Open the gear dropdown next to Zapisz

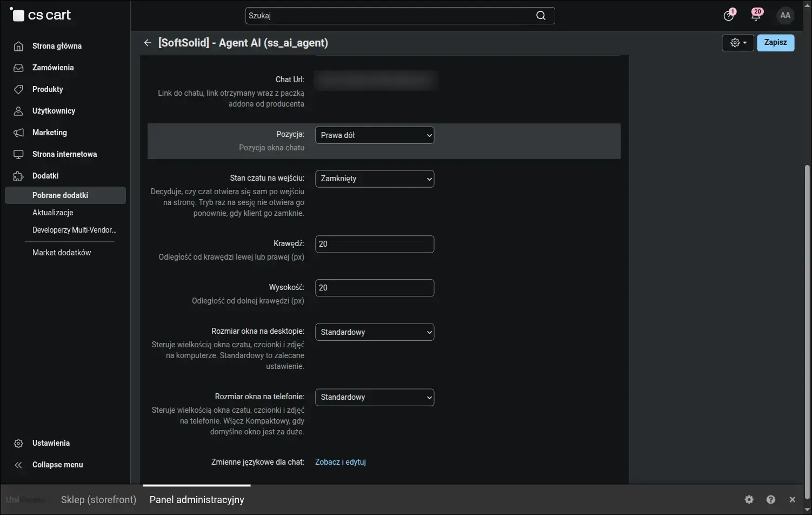(738, 43)
